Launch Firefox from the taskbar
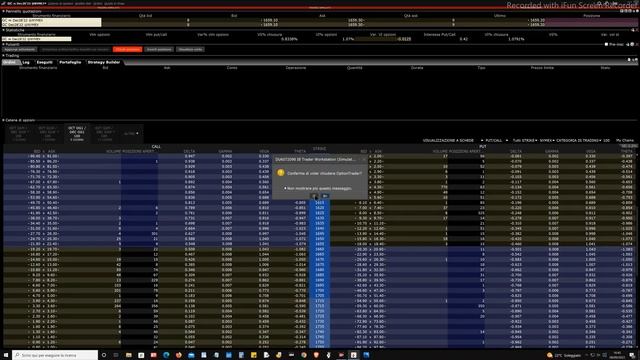This screenshot has height=360, width=640. 178,355
